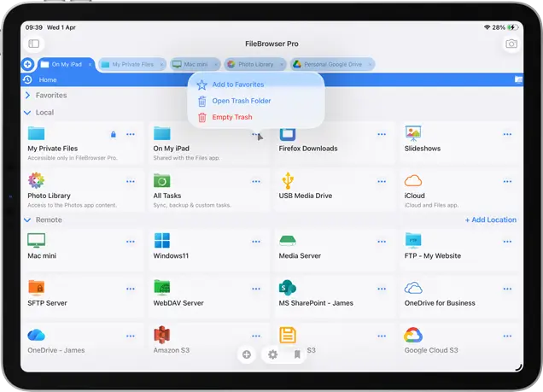Image resolution: width=543 pixels, height=392 pixels.
Task: Open more options for Firefox Downloads
Action: [382, 134]
